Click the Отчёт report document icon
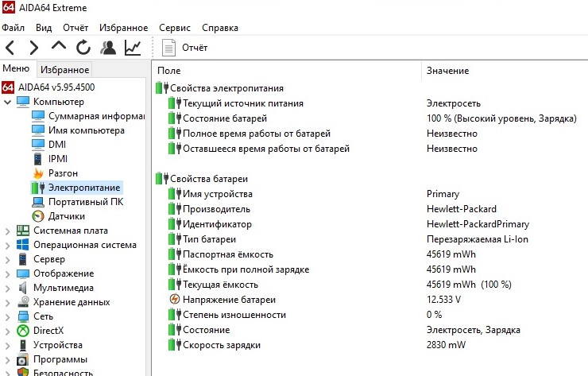Screen dimensions: 588x376 click(168, 48)
